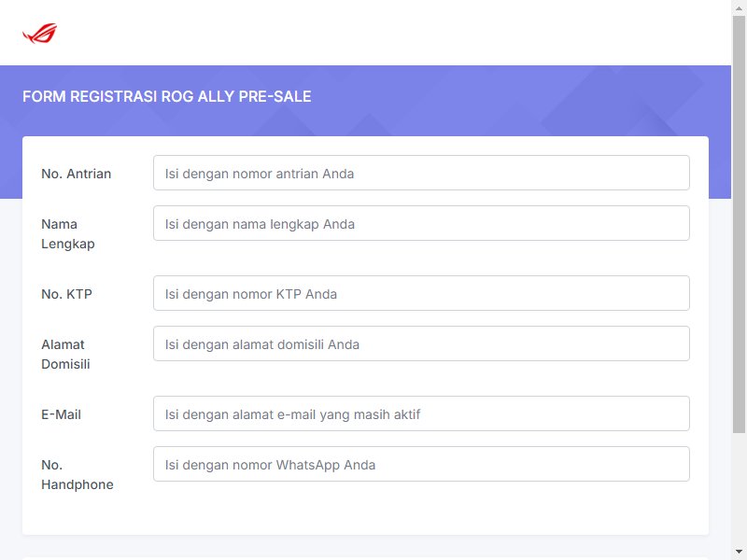The image size is (747, 560).
Task: Focus the Alamat Domisili input
Action: [x=421, y=343]
